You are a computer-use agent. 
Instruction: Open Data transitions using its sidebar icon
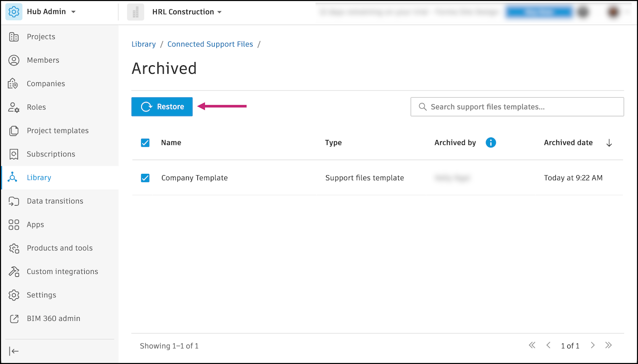pos(14,201)
